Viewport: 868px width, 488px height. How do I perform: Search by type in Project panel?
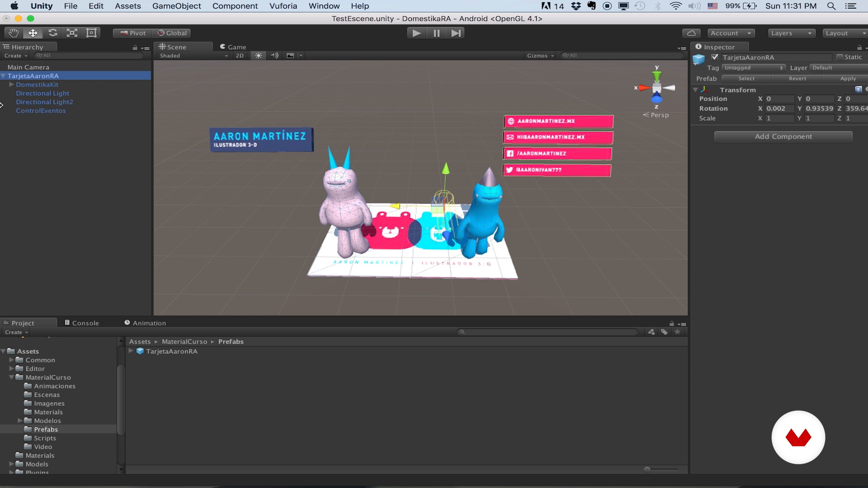(x=651, y=332)
